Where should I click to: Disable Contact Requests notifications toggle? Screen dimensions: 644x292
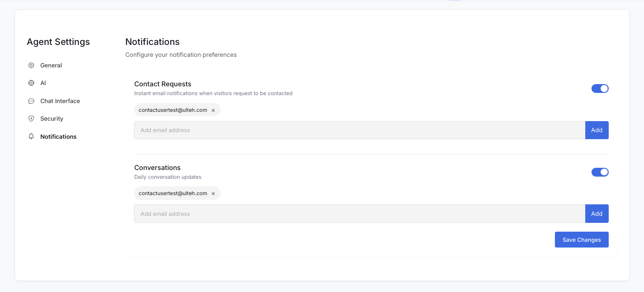600,88
